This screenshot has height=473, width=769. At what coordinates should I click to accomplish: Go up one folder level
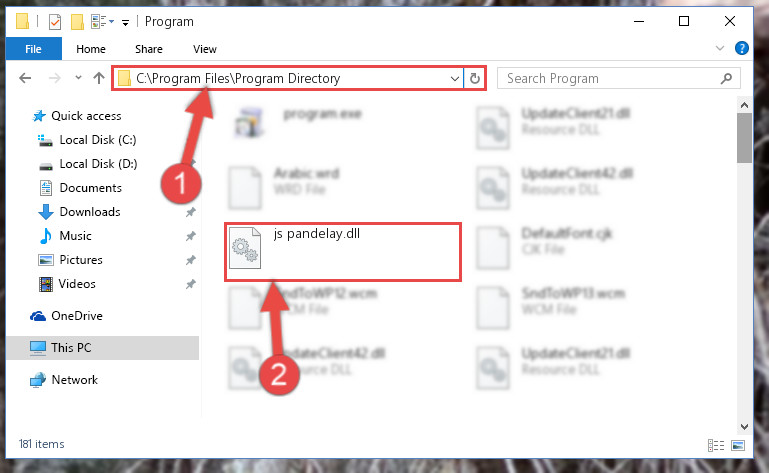(x=99, y=78)
